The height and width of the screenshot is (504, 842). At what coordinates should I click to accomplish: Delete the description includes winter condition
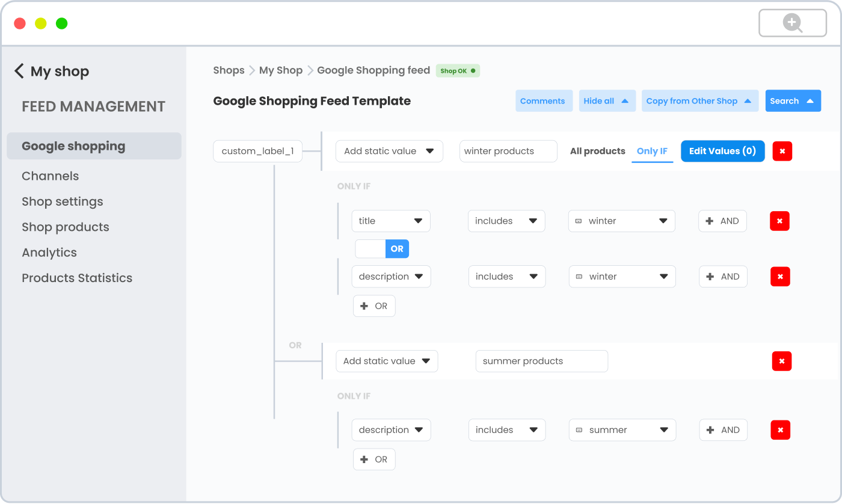(779, 276)
